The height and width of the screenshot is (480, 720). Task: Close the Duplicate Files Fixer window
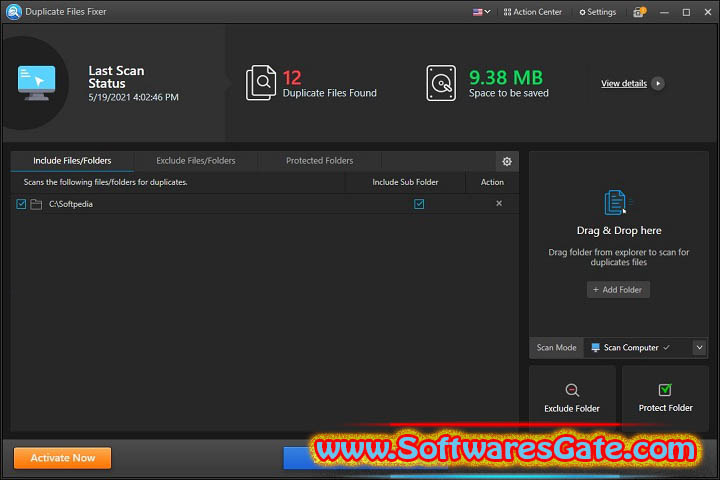708,12
